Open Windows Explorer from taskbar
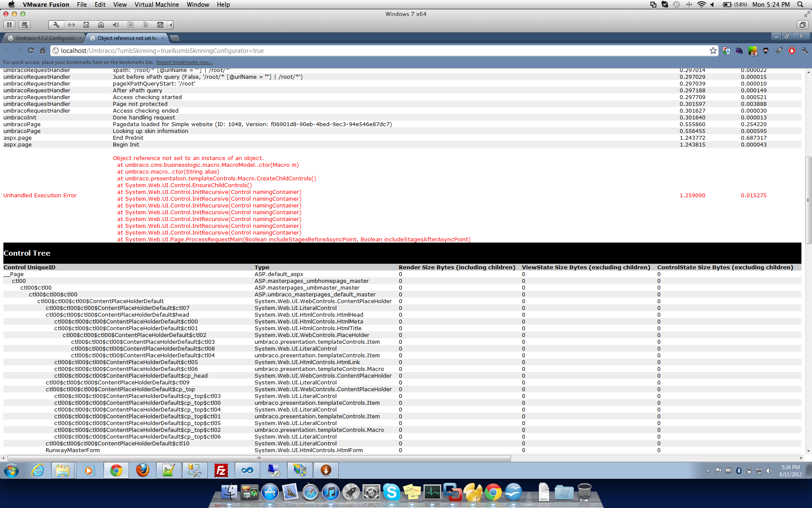 coord(63,470)
